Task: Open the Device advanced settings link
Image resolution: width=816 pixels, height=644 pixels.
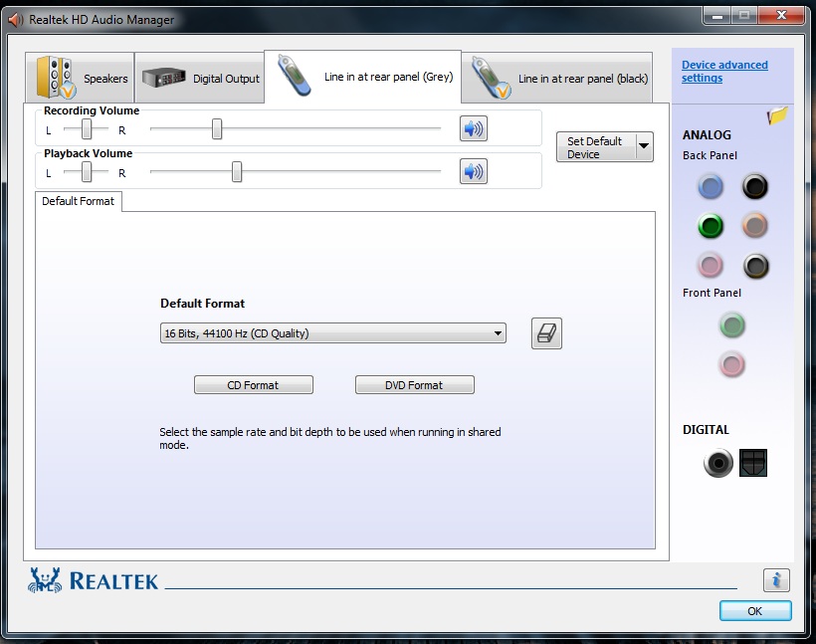Action: click(724, 72)
